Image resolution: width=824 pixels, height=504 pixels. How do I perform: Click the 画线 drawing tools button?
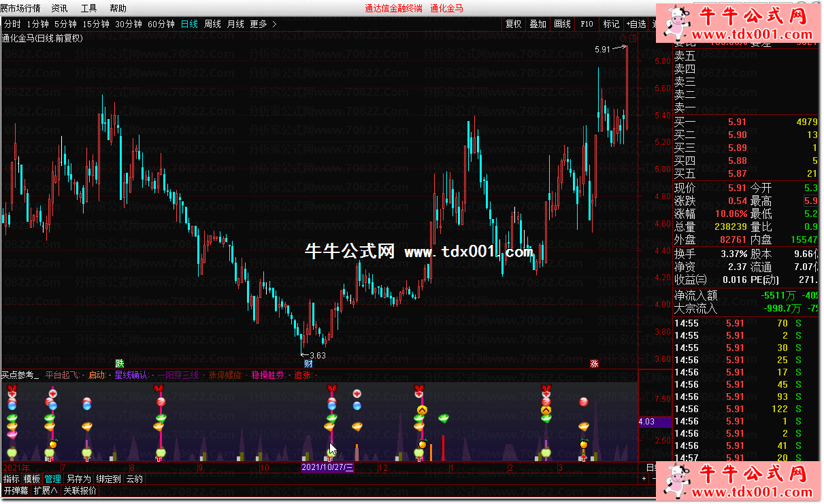562,24
